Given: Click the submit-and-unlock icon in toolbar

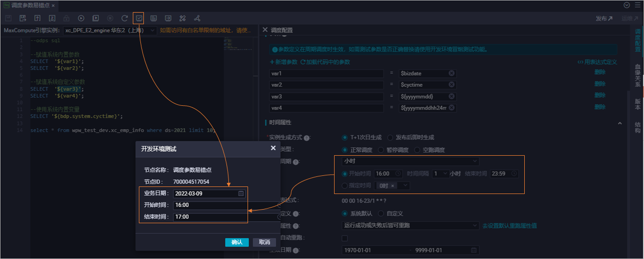Looking at the screenshot, I should (x=52, y=18).
